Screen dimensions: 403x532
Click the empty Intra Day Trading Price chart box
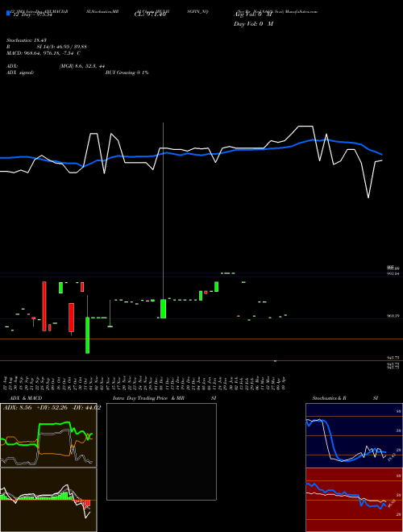coord(161,451)
